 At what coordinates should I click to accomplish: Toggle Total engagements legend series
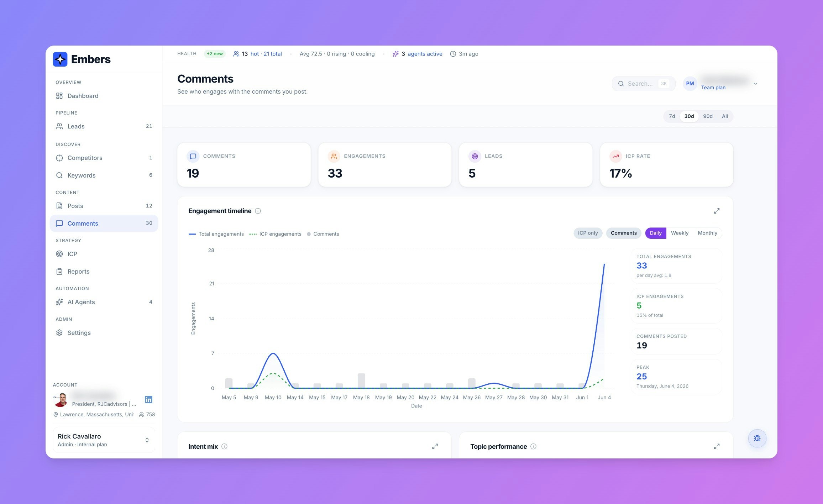(216, 234)
